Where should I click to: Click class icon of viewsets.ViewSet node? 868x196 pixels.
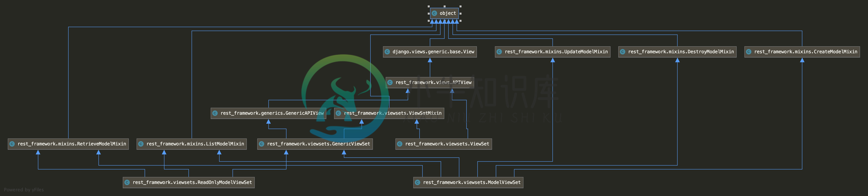point(400,144)
